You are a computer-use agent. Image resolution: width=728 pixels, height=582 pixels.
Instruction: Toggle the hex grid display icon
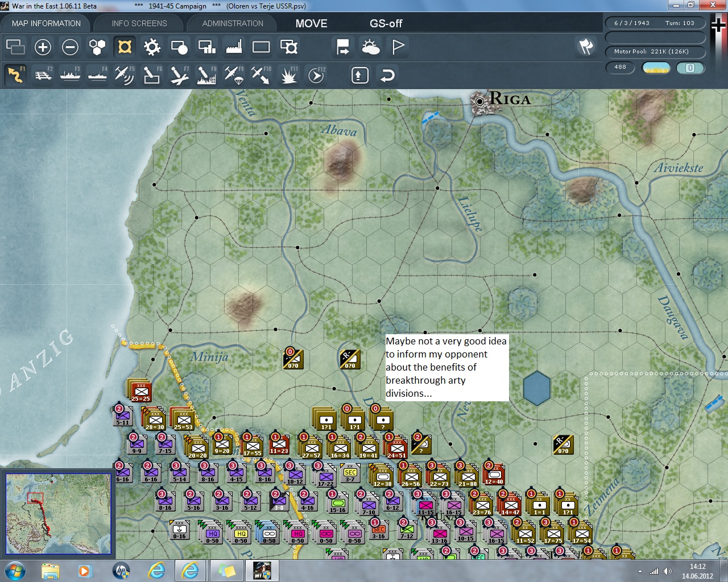97,47
